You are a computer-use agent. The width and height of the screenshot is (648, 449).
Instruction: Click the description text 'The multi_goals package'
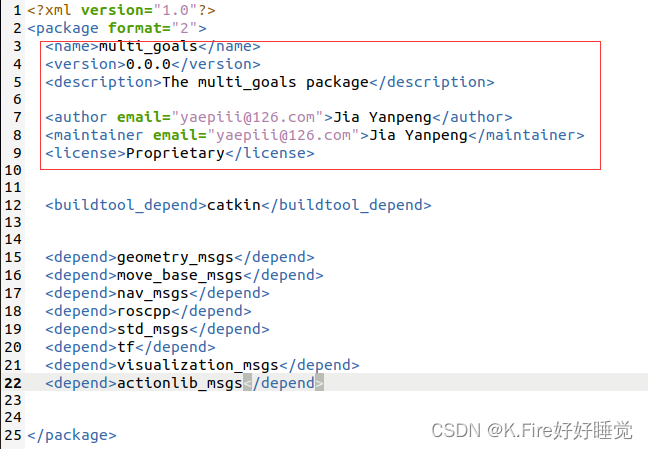pyautogui.click(x=265, y=82)
